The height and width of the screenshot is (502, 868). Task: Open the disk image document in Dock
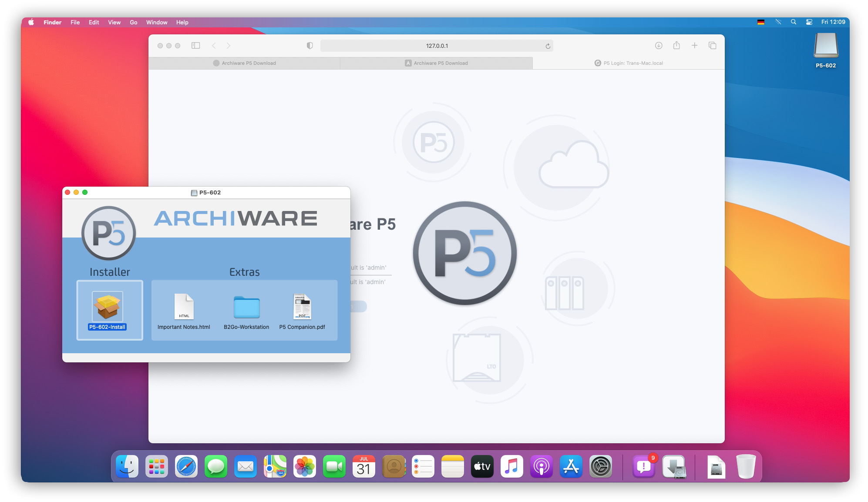[716, 467]
